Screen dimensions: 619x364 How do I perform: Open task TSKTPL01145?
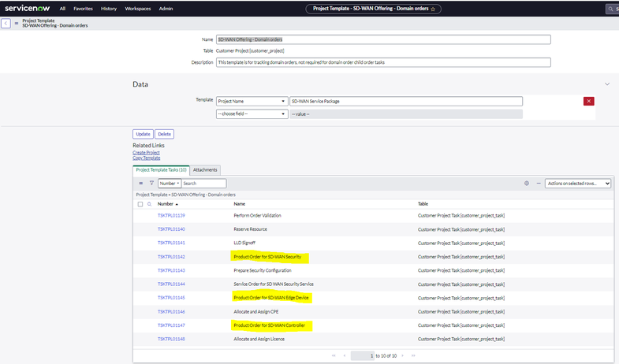(x=171, y=298)
